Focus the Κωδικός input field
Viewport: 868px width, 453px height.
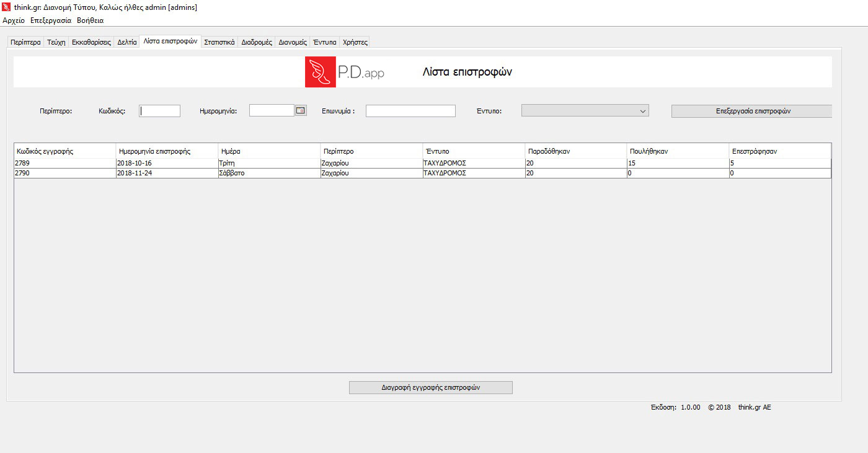(x=159, y=111)
